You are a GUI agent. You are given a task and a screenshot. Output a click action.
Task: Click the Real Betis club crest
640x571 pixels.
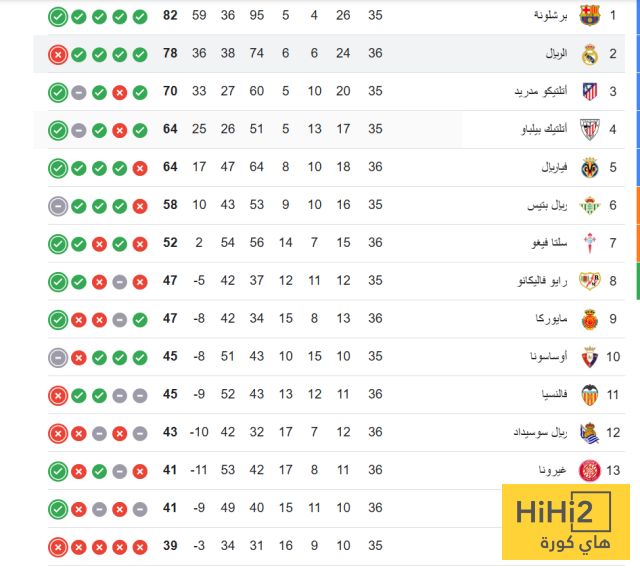point(589,205)
